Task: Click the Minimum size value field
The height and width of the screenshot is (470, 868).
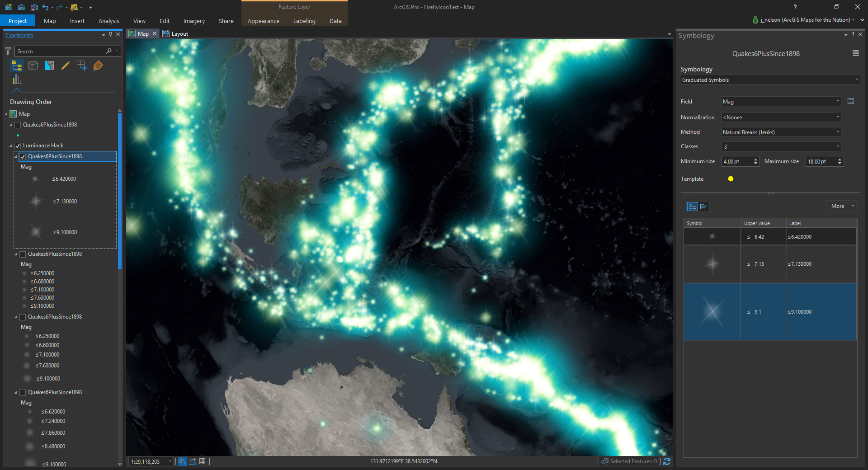Action: point(737,162)
